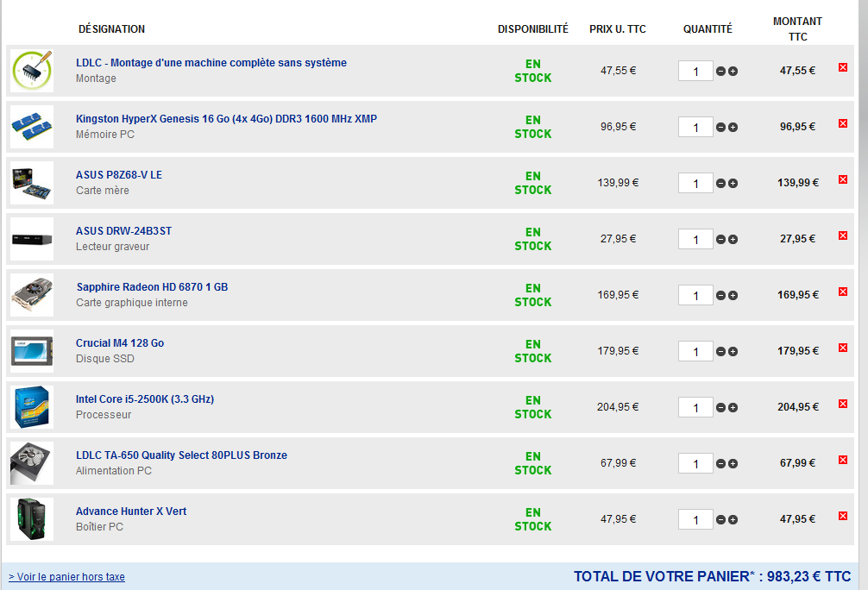Open ASUS DRW-24B3ST product link

coord(123,231)
